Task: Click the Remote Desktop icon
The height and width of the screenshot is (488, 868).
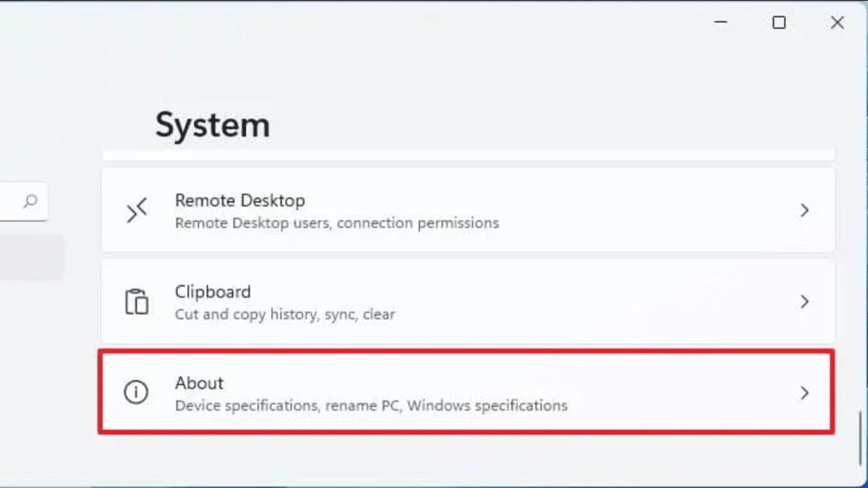Action: tap(136, 210)
